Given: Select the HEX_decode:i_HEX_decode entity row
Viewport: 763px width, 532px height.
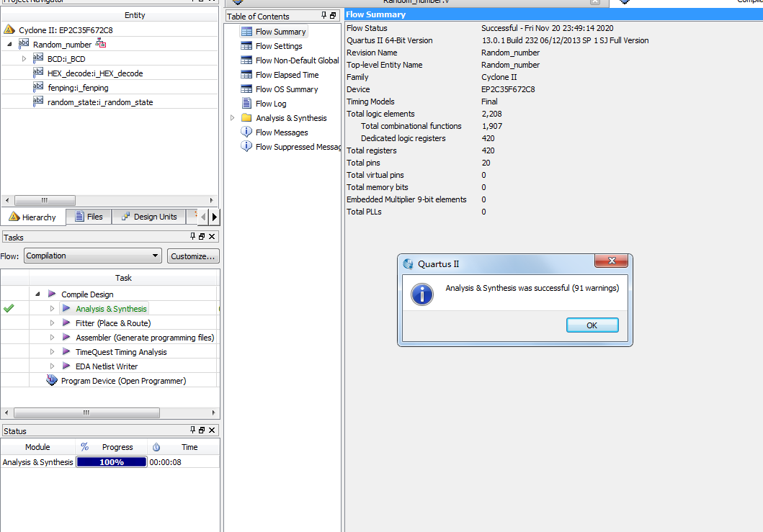Looking at the screenshot, I should click(110, 73).
